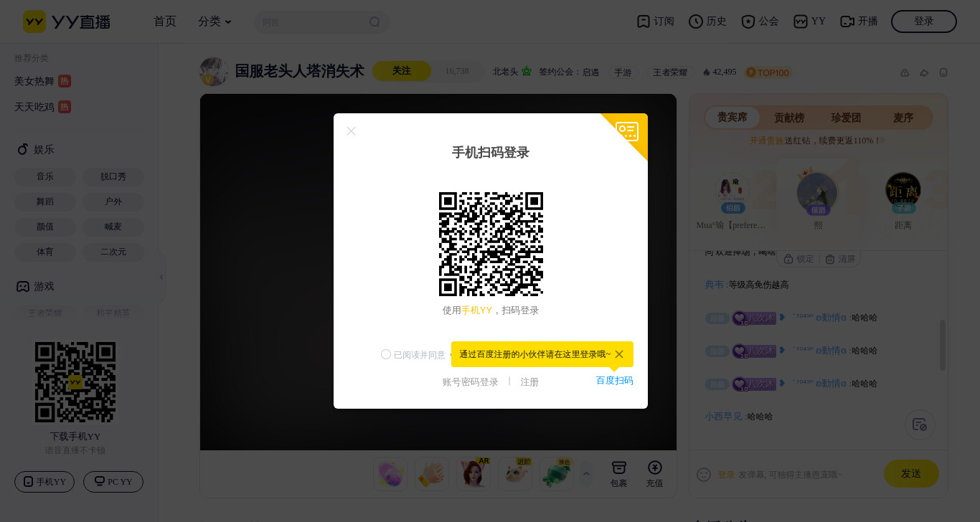The width and height of the screenshot is (980, 522).
Task: Click the 开通贵族 promotion link
Action: click(x=767, y=141)
